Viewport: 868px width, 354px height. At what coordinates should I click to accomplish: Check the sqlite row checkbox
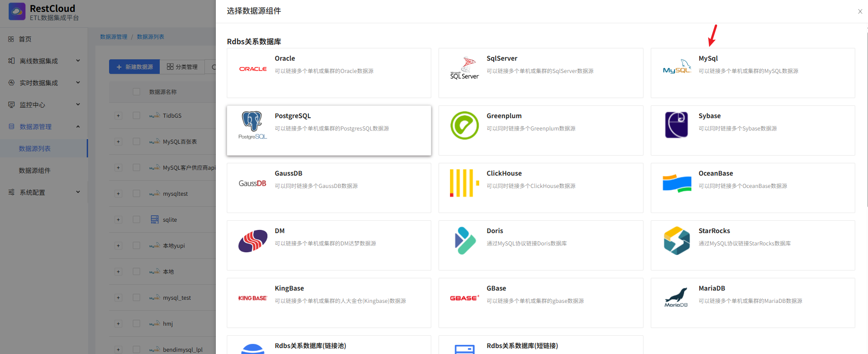click(136, 219)
